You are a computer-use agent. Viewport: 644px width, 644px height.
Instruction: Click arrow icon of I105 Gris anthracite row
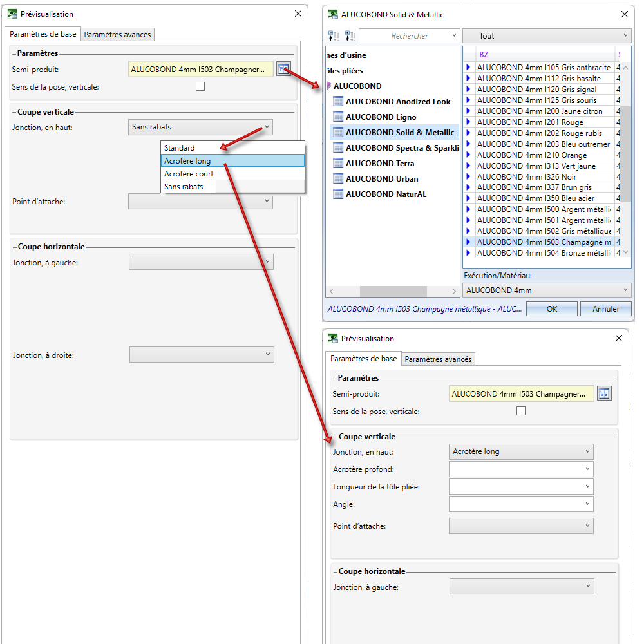click(468, 68)
